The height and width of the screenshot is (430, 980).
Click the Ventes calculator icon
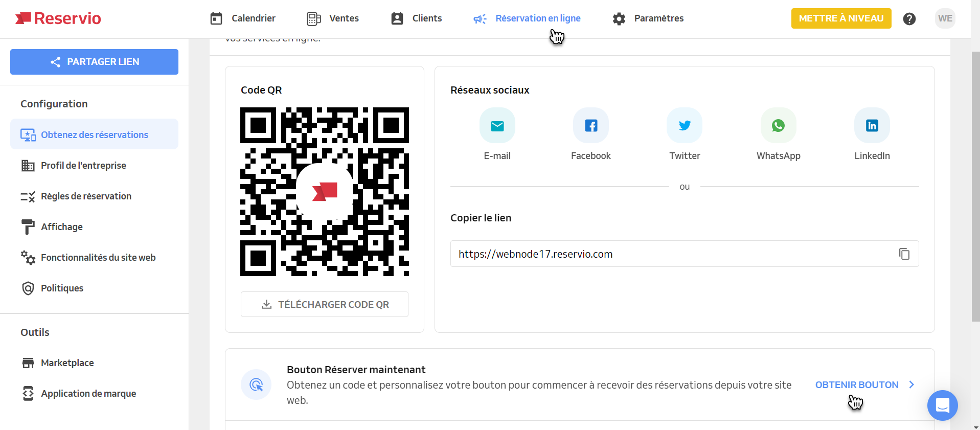(x=313, y=19)
